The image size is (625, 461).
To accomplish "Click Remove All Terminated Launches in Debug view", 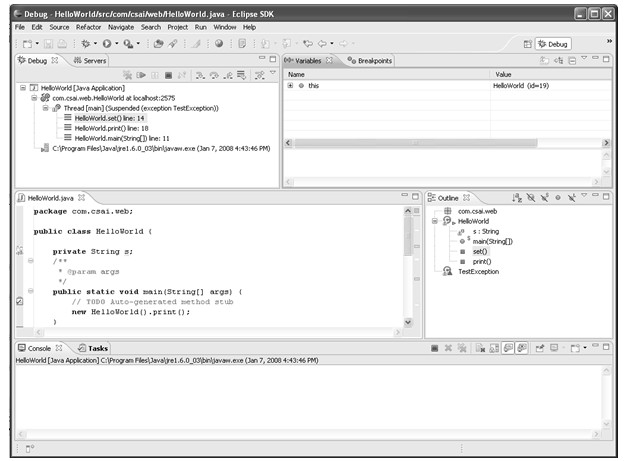I will 128,75.
